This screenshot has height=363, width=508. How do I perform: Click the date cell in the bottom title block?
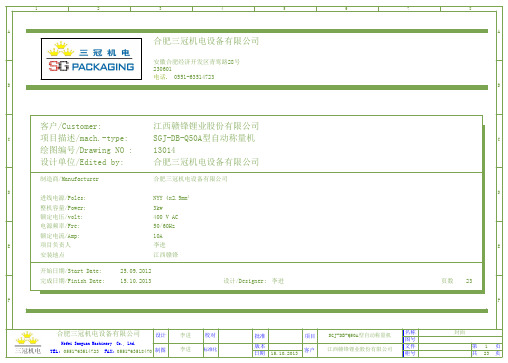point(284,353)
